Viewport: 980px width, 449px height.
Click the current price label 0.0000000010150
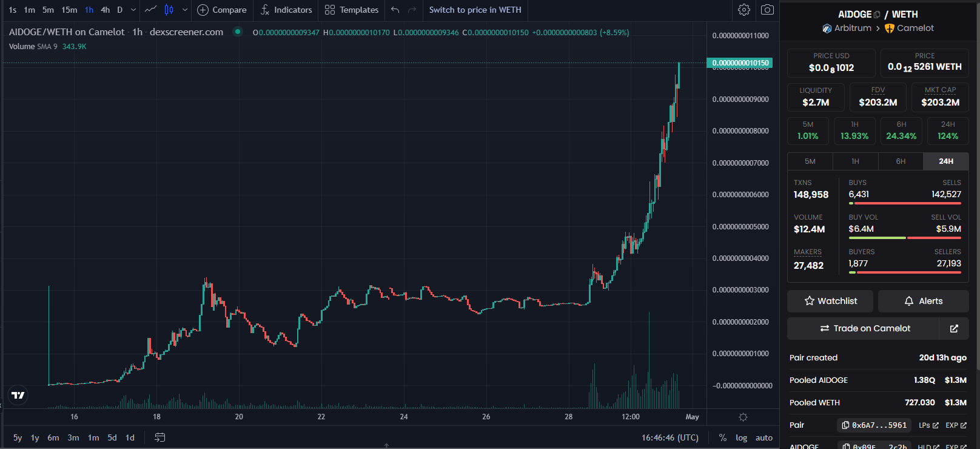coord(739,62)
